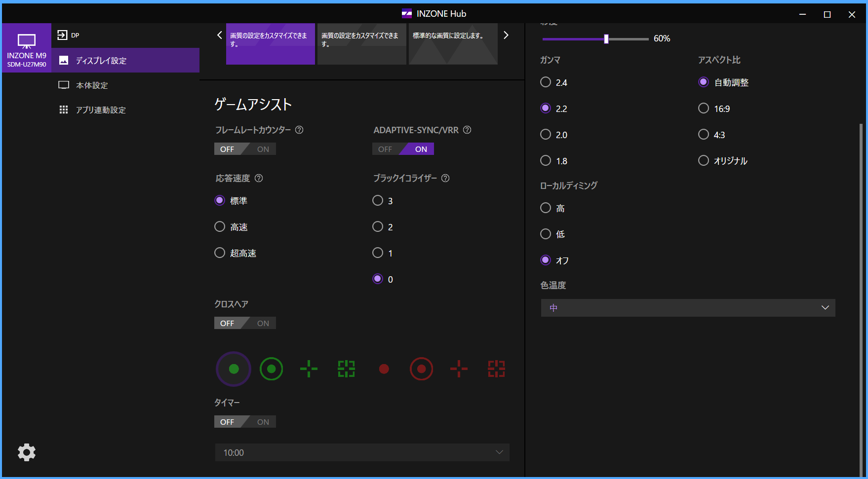
Task: Select the red circled dot crosshair
Action: [x=421, y=369]
